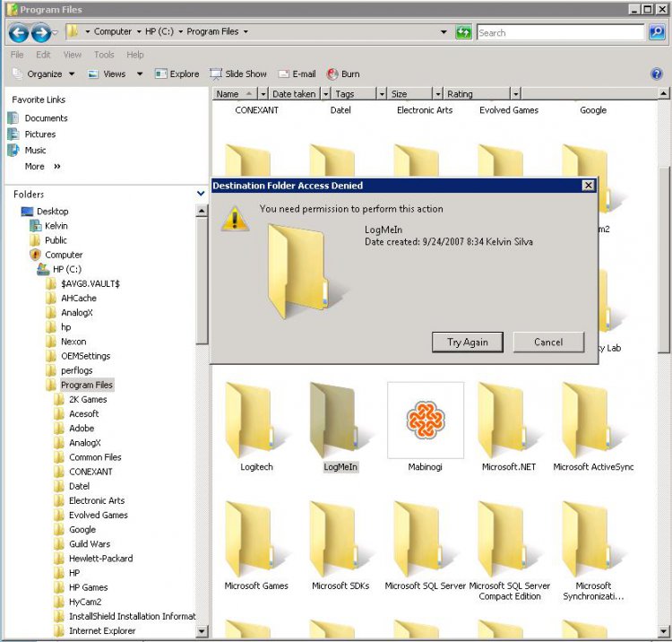The width and height of the screenshot is (672, 642).
Task: Click Cancel in Access Denied dialog
Action: (548, 343)
